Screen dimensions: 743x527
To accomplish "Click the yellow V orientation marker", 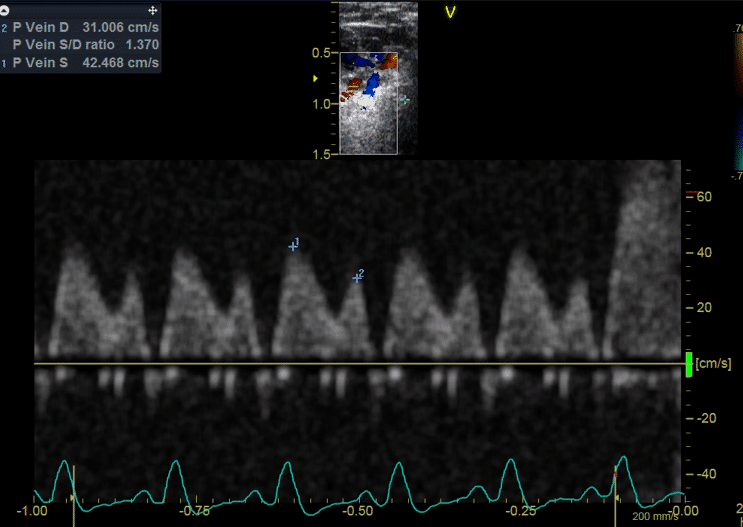I will 450,12.
